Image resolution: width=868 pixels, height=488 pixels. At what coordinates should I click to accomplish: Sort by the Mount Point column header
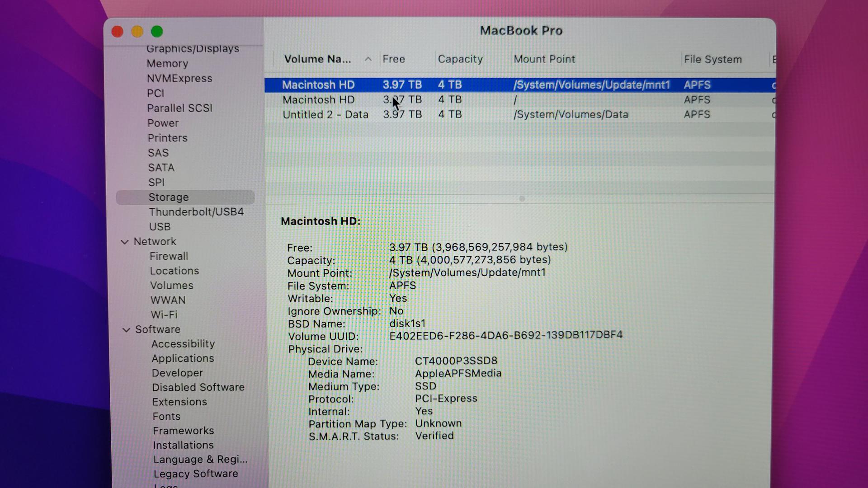(544, 59)
